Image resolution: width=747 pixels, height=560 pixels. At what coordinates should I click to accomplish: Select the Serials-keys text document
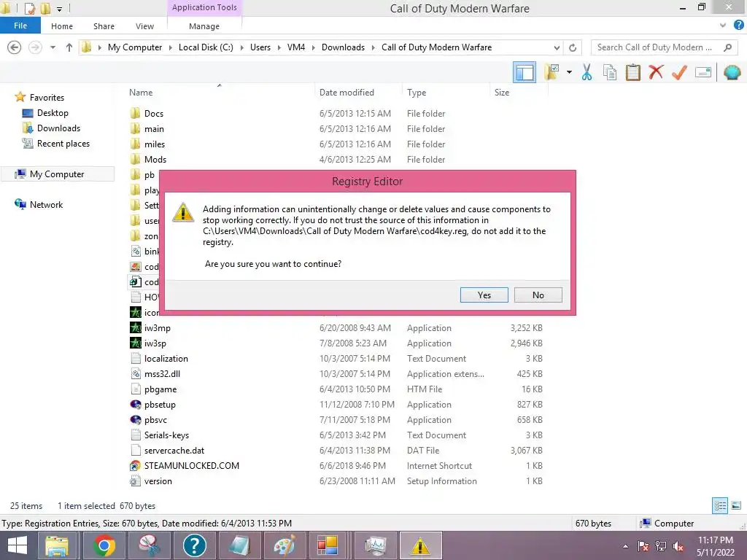pyautogui.click(x=166, y=435)
